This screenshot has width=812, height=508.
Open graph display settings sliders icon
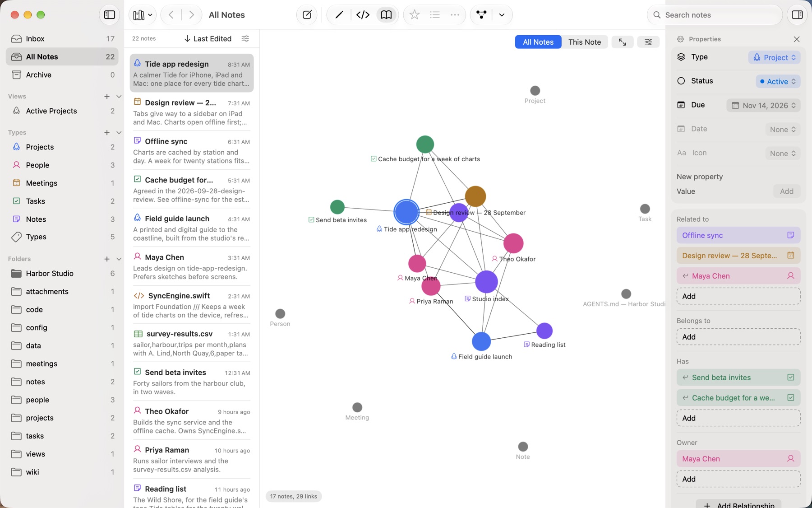pyautogui.click(x=648, y=42)
